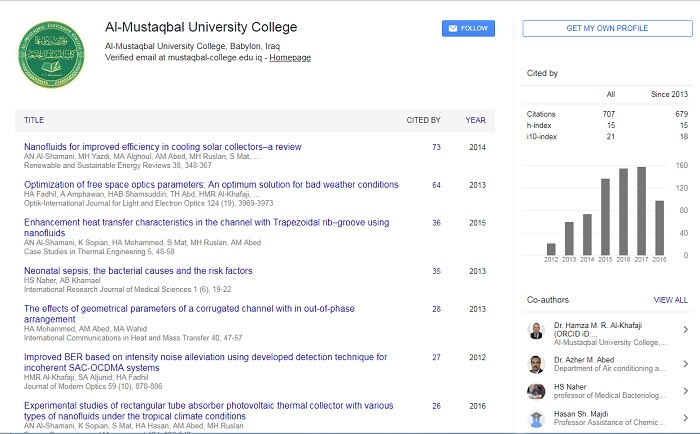The width and height of the screenshot is (700, 434).
Task: Click Dr. Hamza Al-Khafaji profile photo
Action: (538, 330)
